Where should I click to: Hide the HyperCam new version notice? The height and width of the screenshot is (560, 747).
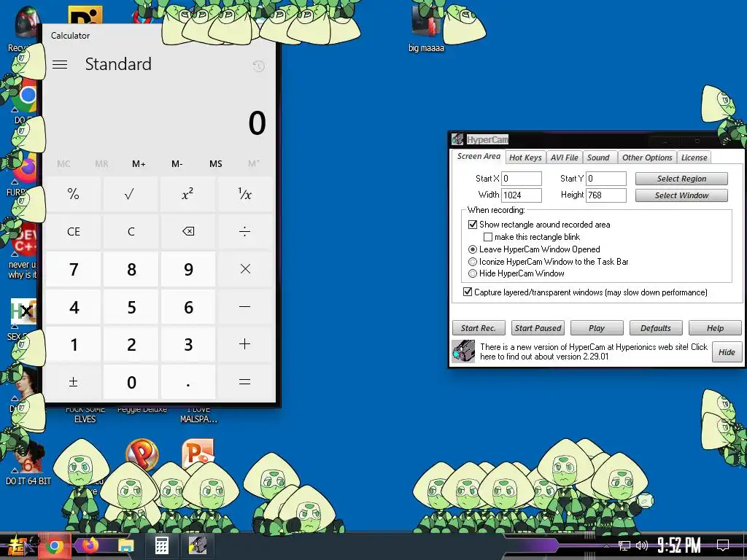click(727, 352)
